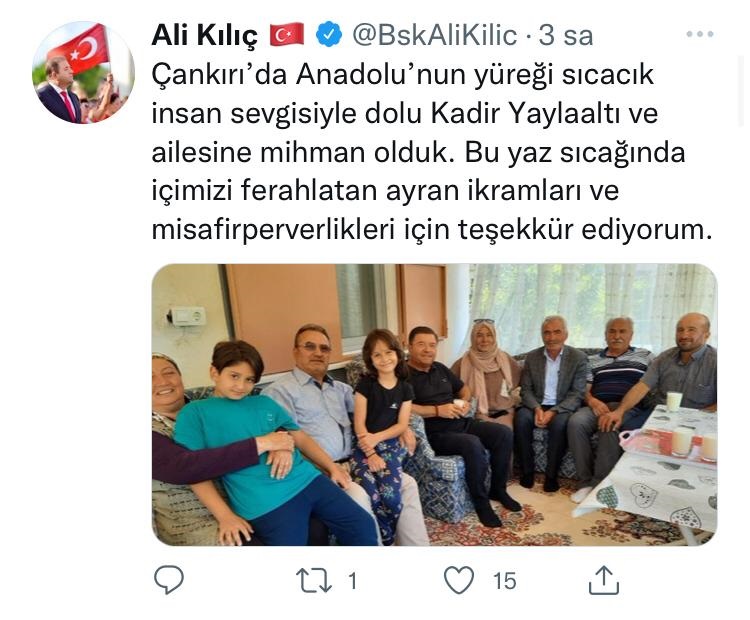Click the blue verified badge icon
This screenshot has height=620, width=750.
330,35
